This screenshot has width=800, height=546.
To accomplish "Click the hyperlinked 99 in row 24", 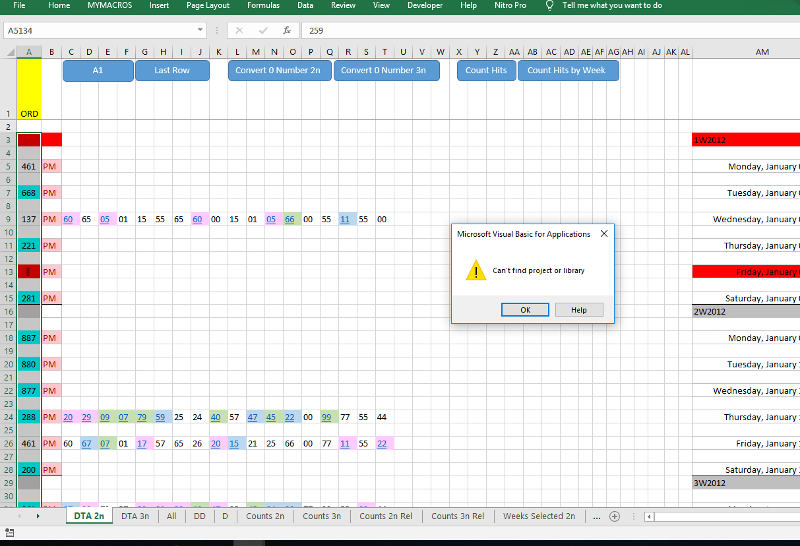I will coord(327,417).
